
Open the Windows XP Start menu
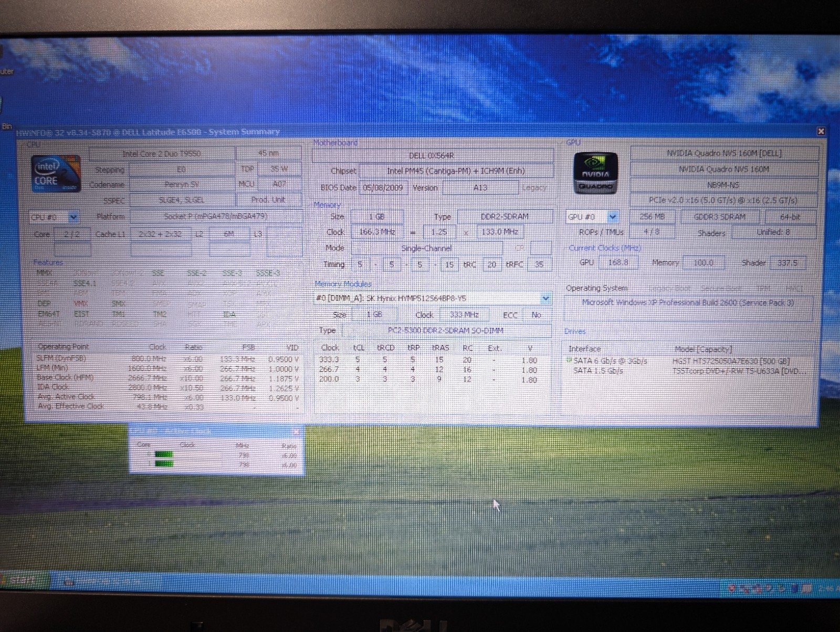click(24, 581)
